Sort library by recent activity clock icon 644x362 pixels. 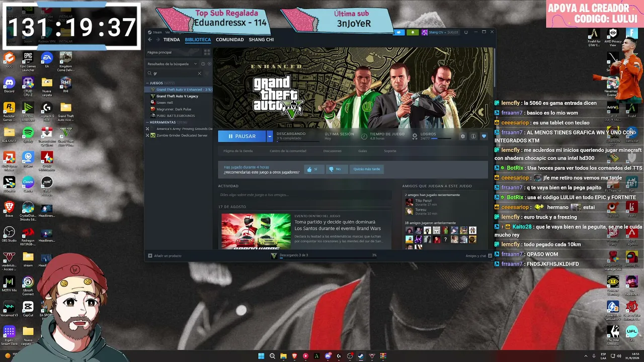(203, 64)
